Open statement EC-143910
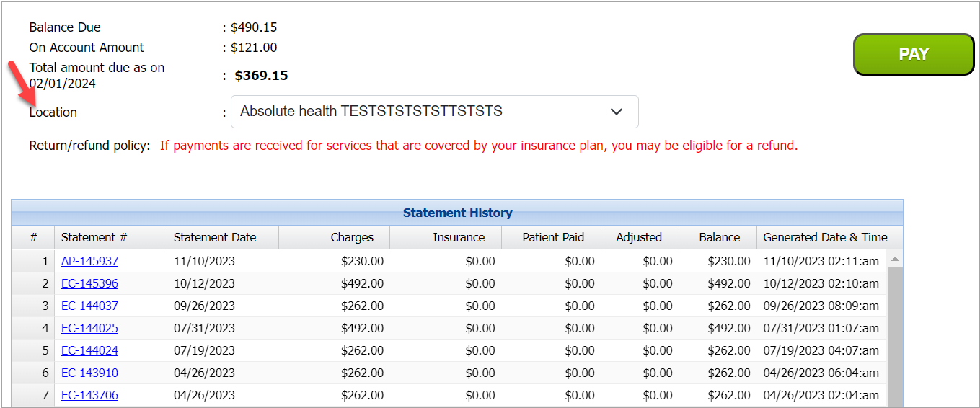This screenshot has width=980, height=408. pyautogui.click(x=89, y=373)
